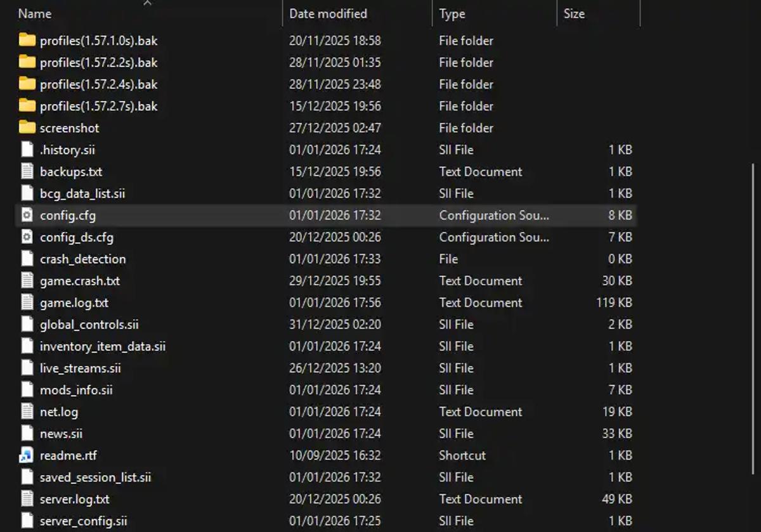Sort the list by Size column

[x=574, y=13]
